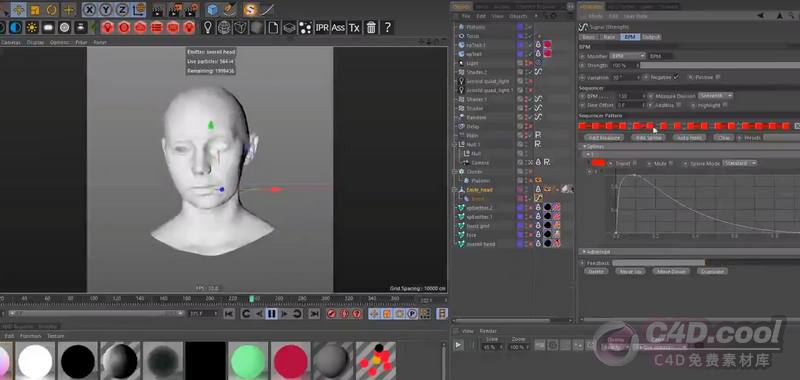Image resolution: width=800 pixels, height=380 pixels.
Task: Collapse the Cloner object hierarchy
Action: pos(456,172)
